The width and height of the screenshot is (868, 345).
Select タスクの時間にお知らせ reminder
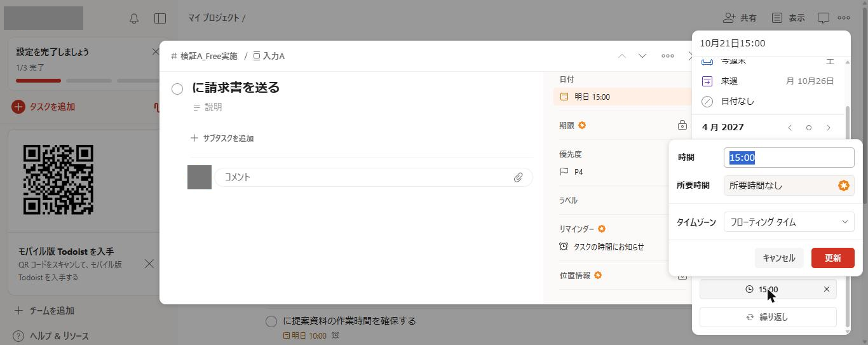click(x=602, y=247)
